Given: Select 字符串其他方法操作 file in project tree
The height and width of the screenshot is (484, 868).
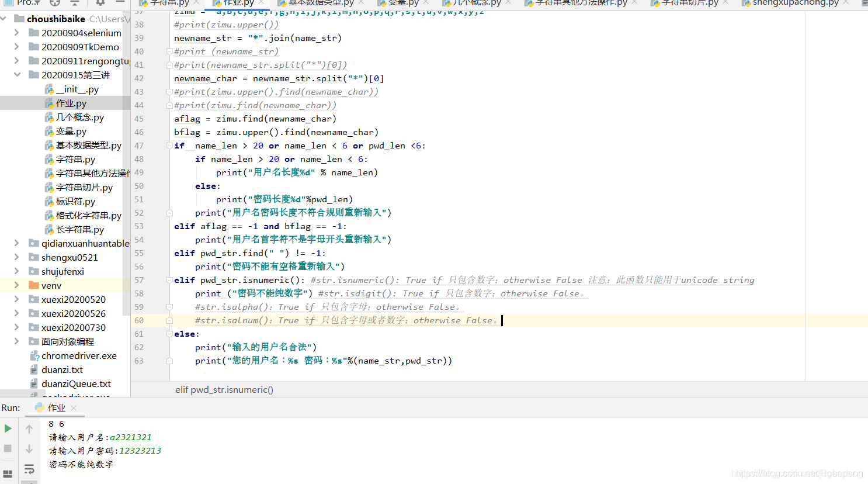Looking at the screenshot, I should click(x=93, y=174).
